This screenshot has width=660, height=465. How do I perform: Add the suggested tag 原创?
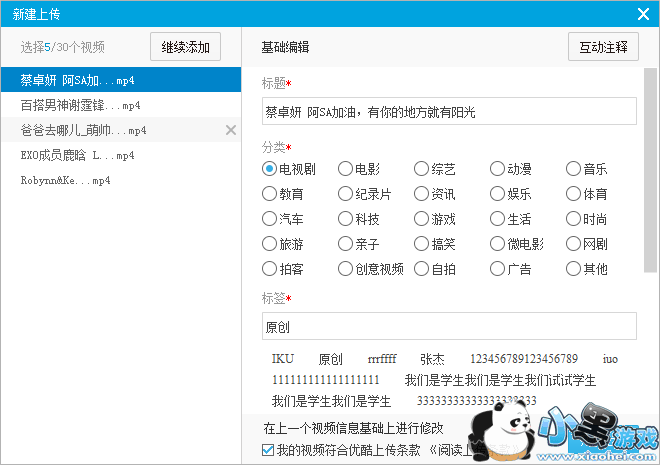(x=330, y=359)
